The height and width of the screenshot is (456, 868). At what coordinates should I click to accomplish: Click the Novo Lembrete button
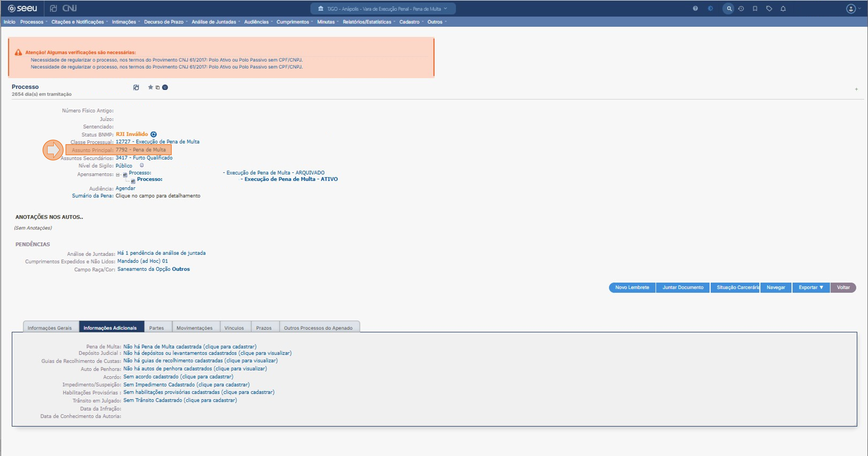pos(632,287)
